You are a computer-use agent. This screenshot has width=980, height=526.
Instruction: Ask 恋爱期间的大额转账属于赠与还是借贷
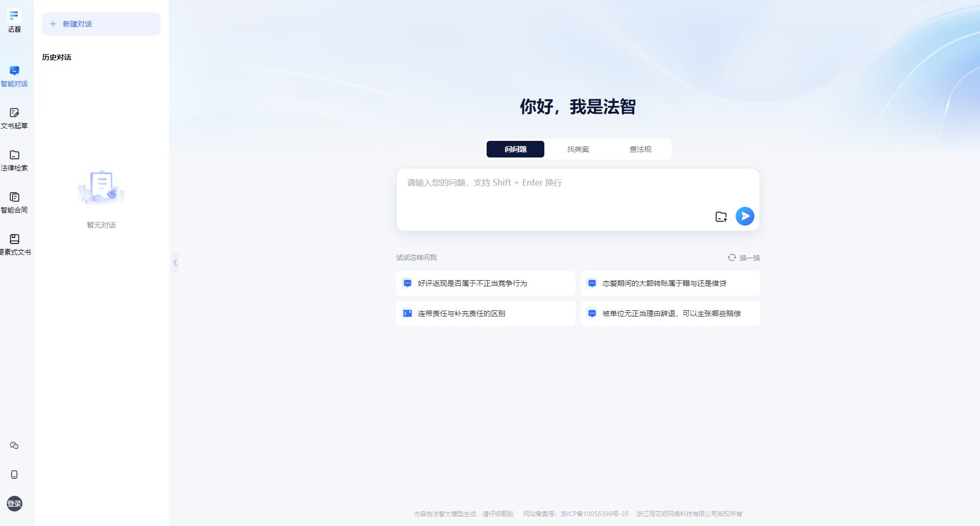(x=670, y=283)
